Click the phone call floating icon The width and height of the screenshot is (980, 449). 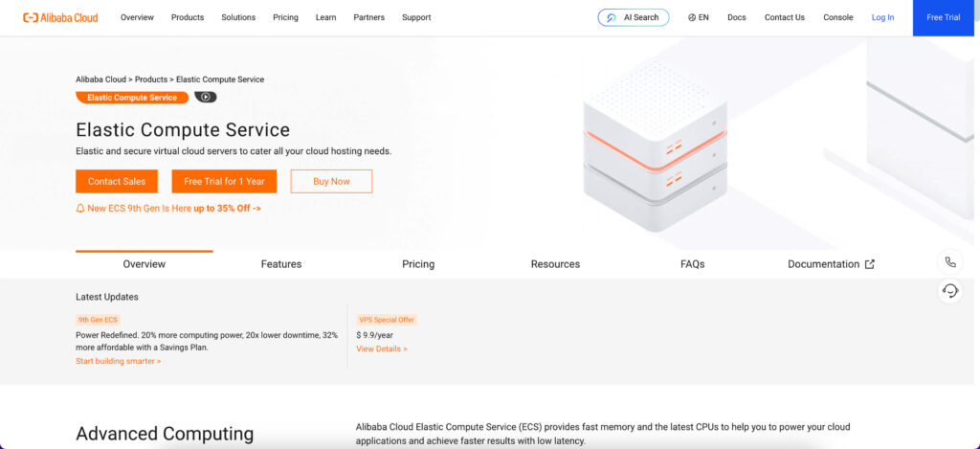pyautogui.click(x=950, y=262)
